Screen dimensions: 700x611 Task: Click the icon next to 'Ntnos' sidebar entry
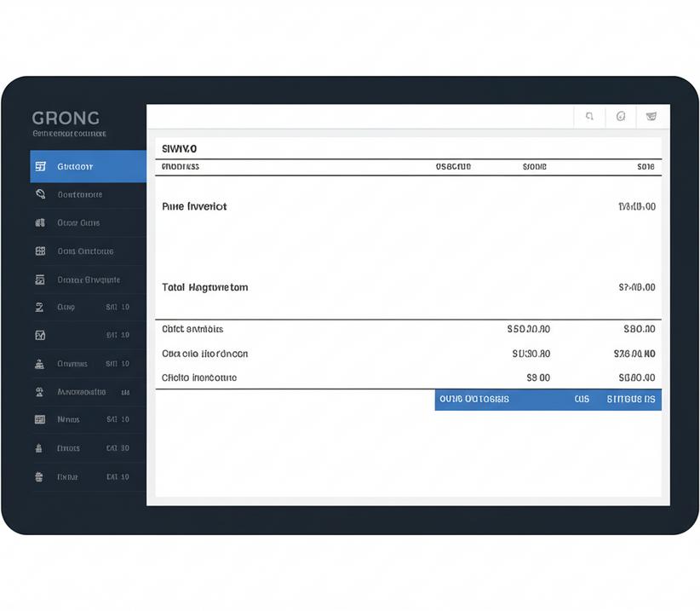(40, 419)
